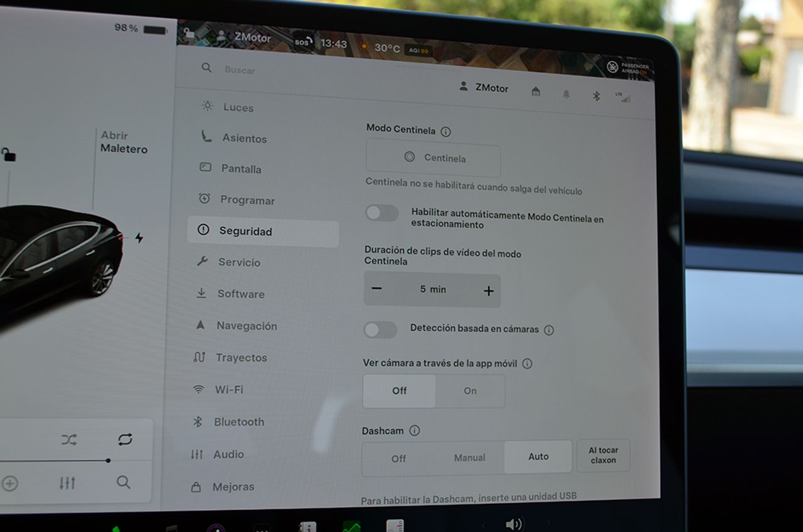803x532 pixels.
Task: Open the notifications bell icon
Action: tap(566, 94)
